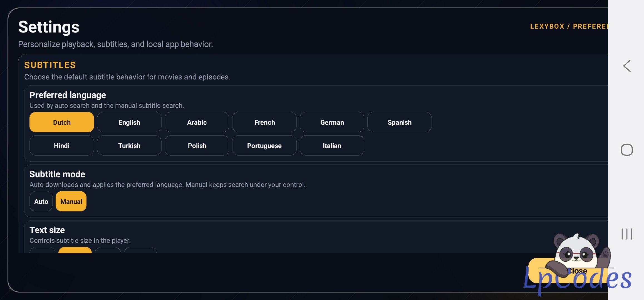Enable Auto subtitle mode

[41, 201]
